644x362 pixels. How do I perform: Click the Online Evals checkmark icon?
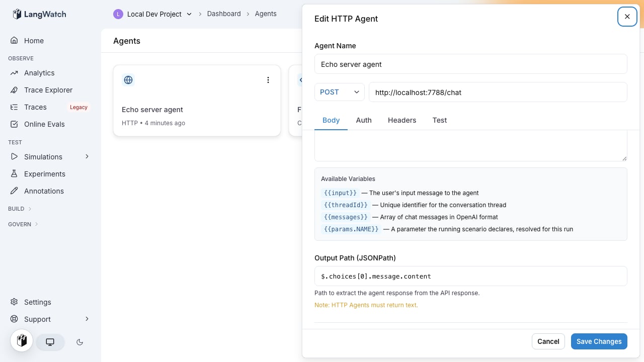[14, 124]
